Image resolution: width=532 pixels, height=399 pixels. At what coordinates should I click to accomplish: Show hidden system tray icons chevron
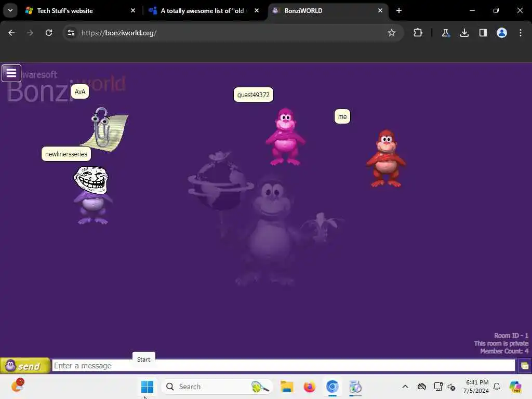(405, 387)
